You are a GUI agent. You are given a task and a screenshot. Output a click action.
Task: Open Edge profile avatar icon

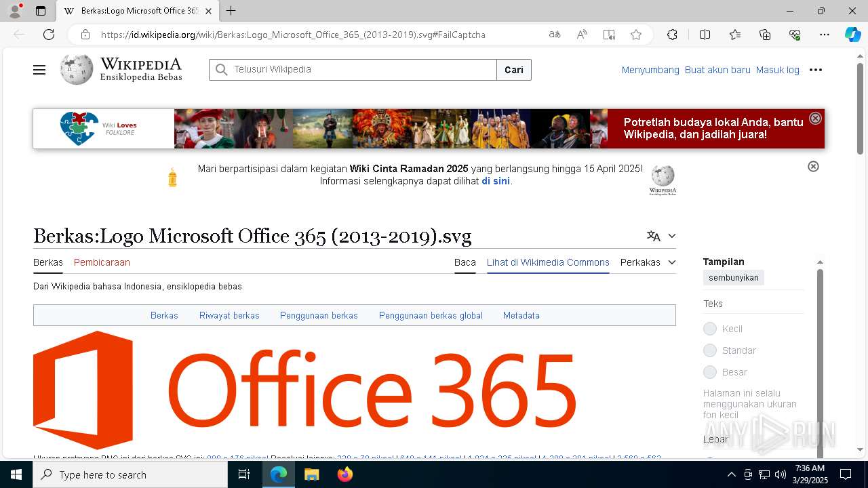pyautogui.click(x=15, y=11)
